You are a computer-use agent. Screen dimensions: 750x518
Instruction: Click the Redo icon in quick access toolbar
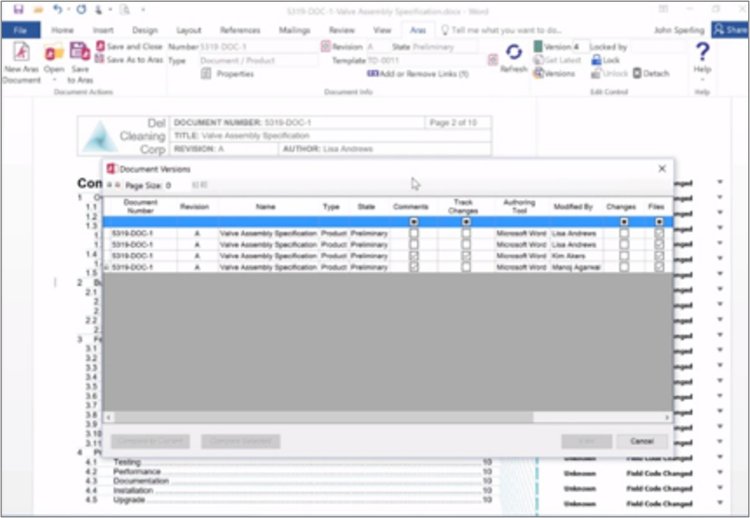[x=81, y=9]
